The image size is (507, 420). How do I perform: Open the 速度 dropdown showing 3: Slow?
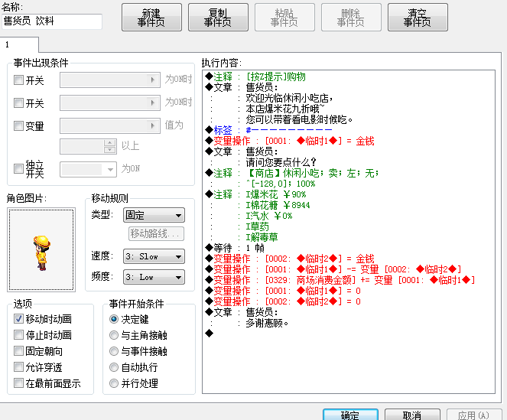154,256
